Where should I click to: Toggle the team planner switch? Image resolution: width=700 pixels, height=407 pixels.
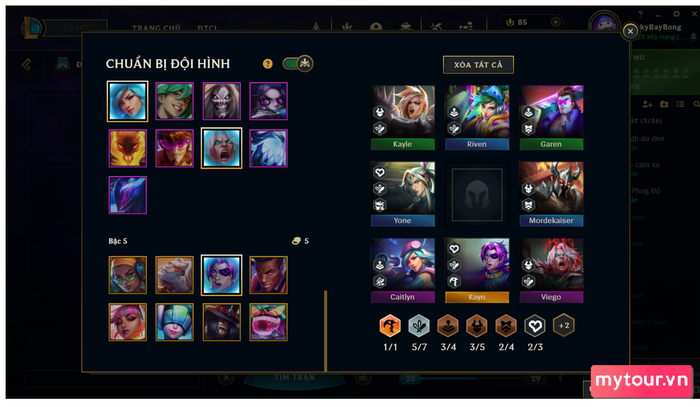[298, 63]
